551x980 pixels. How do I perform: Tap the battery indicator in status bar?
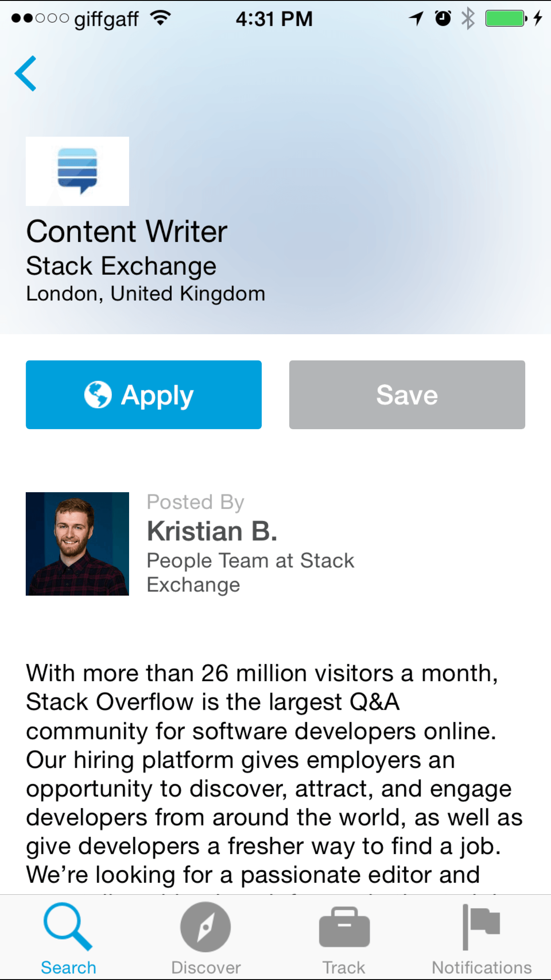point(506,19)
